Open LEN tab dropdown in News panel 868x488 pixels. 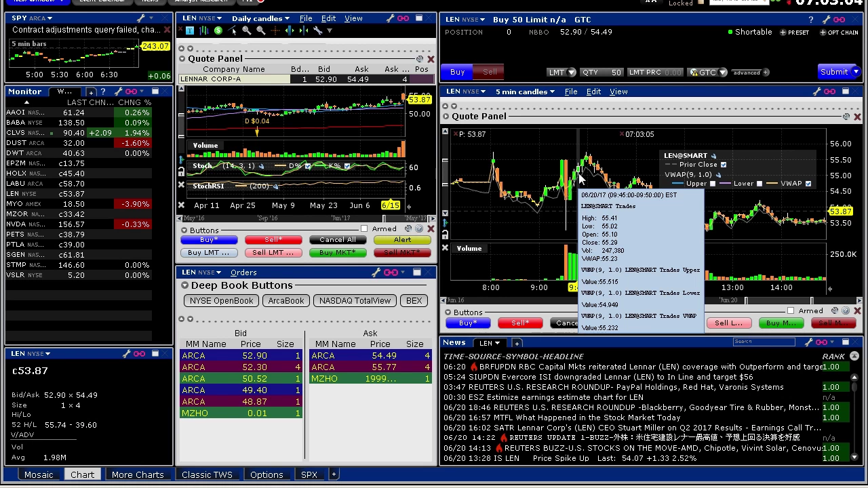click(497, 343)
